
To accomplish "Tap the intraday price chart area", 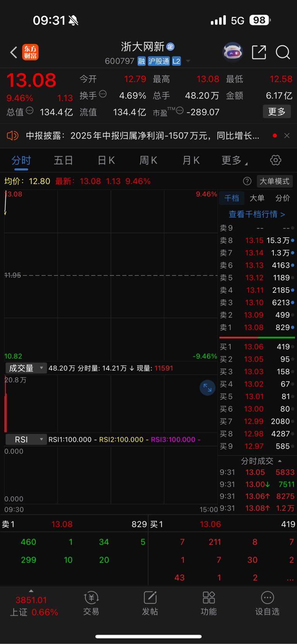I will pos(111,275).
